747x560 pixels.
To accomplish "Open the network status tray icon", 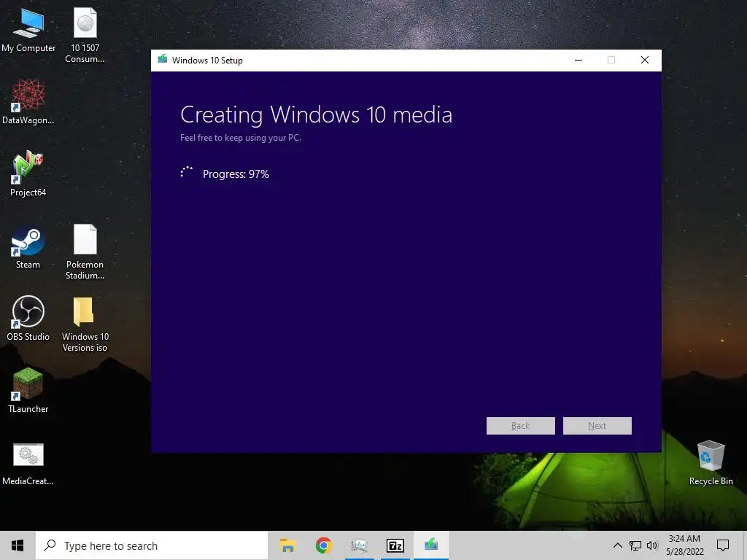I will 635,545.
